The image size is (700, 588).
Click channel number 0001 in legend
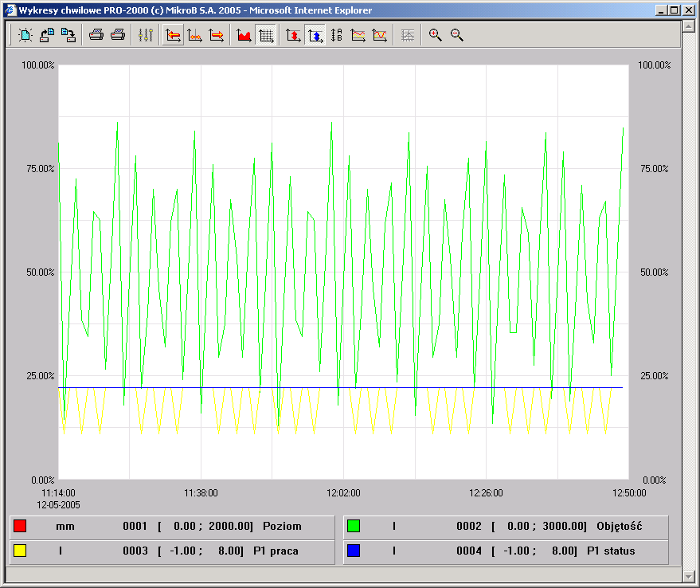coord(135,527)
